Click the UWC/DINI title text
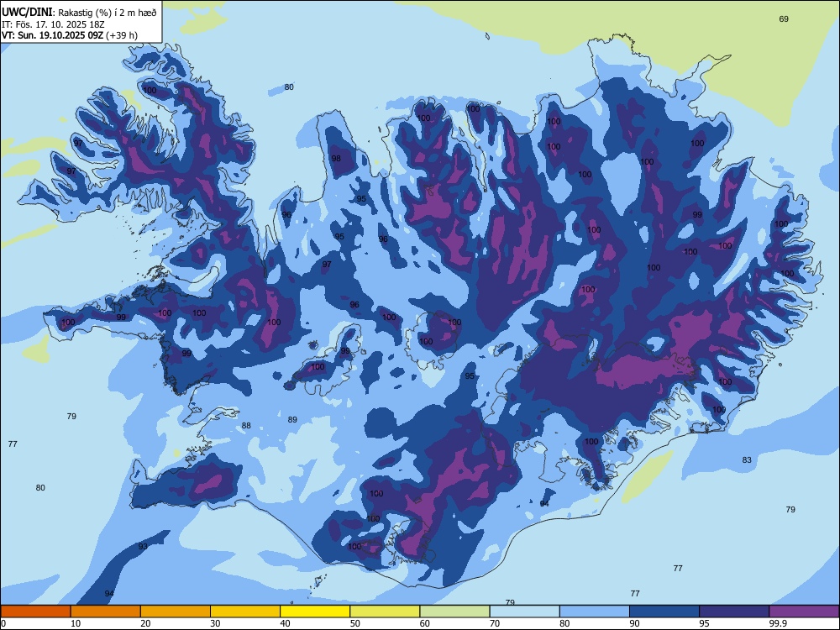This screenshot has height=630, width=840. click(x=27, y=12)
